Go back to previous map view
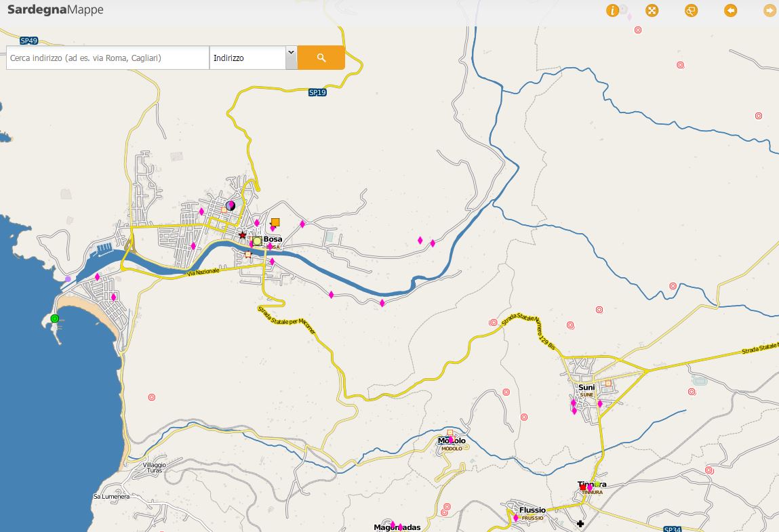The image size is (779, 532). [x=730, y=10]
